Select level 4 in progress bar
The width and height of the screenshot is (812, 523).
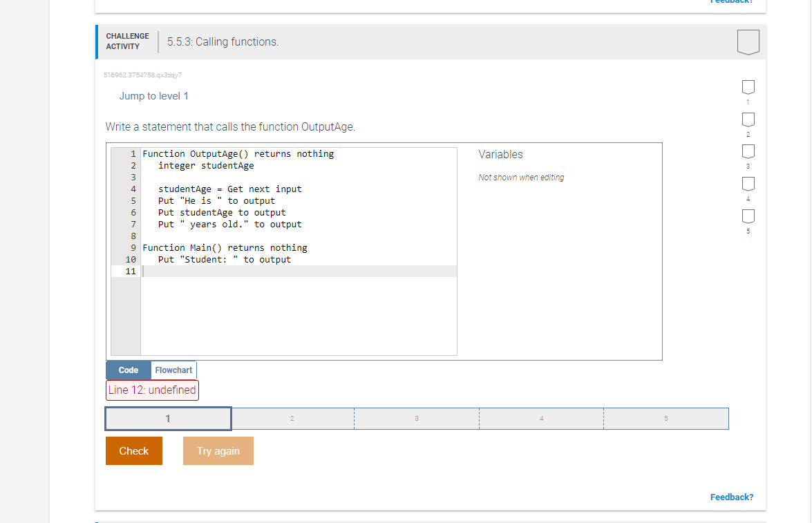542,419
